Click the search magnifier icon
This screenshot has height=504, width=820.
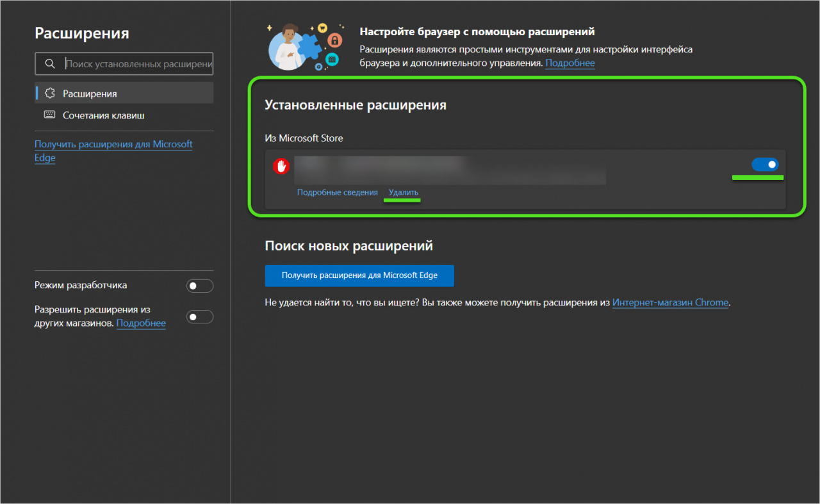click(x=50, y=64)
